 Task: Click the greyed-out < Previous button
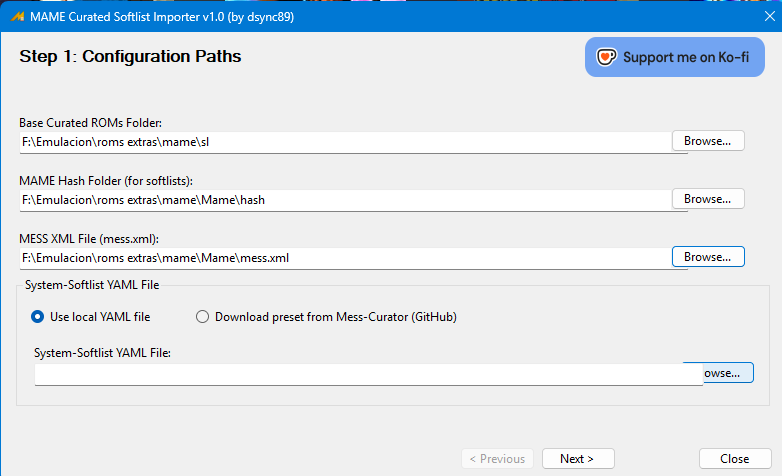pos(497,459)
